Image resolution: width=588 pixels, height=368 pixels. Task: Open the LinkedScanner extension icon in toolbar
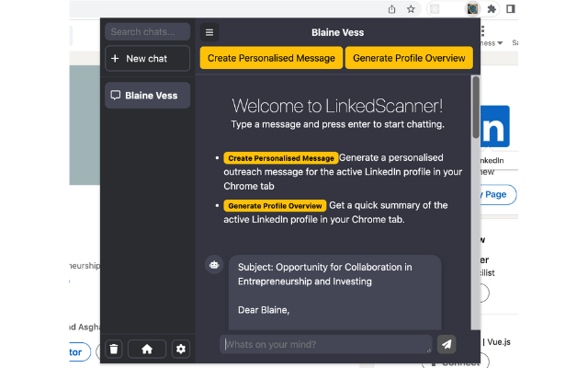click(472, 8)
